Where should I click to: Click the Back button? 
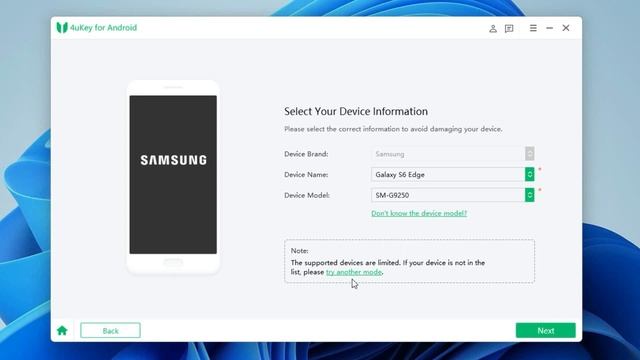click(110, 330)
